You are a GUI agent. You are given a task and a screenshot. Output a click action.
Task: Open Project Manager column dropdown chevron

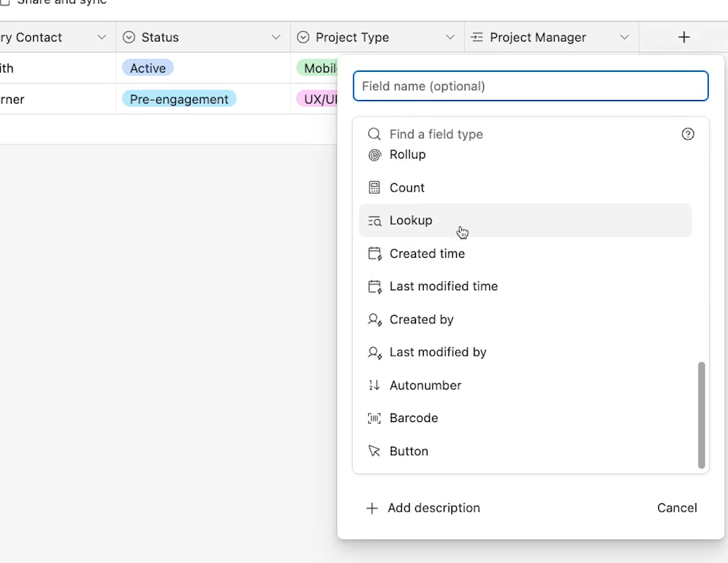pyautogui.click(x=625, y=37)
